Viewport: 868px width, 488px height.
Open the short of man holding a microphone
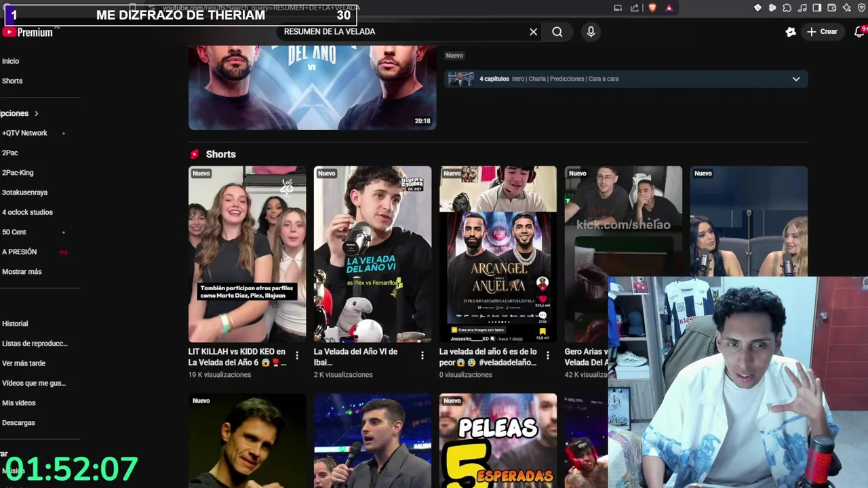[x=372, y=441]
